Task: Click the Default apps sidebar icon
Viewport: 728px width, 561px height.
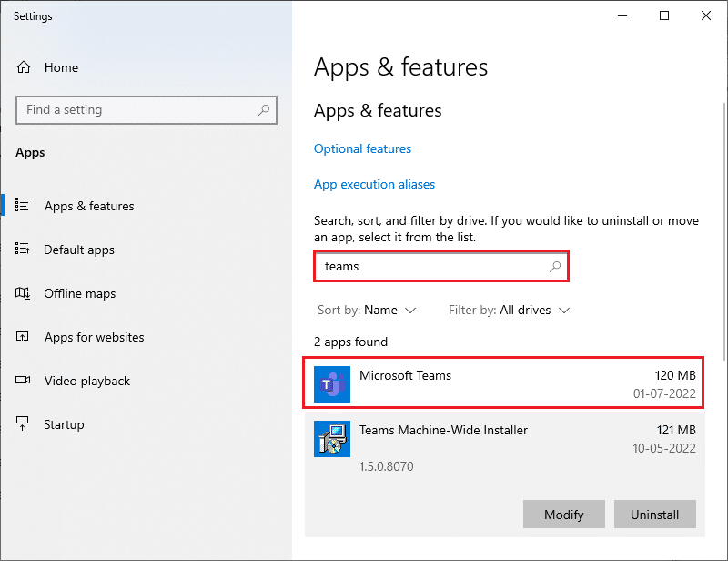Action: (x=22, y=250)
